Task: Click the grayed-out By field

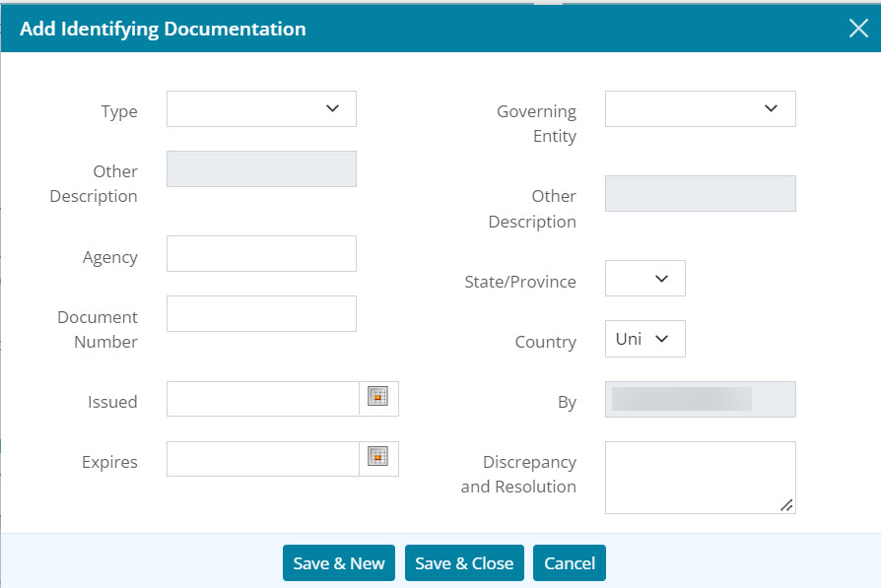Action: (x=700, y=399)
